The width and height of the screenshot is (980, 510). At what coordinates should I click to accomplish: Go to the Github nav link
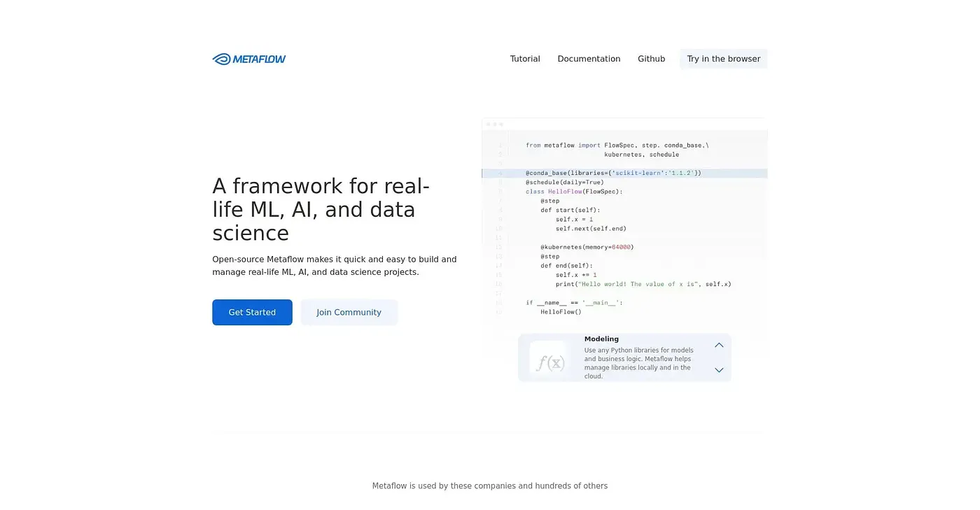(651, 59)
